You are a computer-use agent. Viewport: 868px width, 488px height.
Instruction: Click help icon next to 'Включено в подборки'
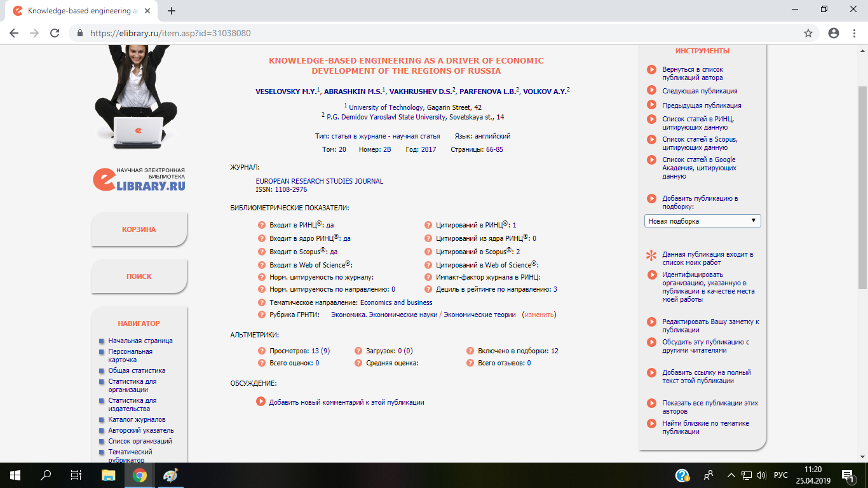pyautogui.click(x=470, y=351)
